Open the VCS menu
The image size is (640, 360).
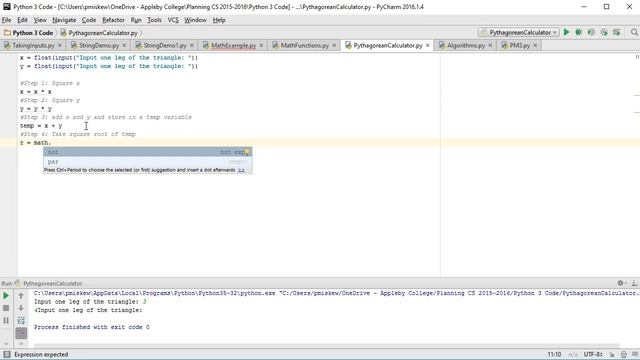173,20
